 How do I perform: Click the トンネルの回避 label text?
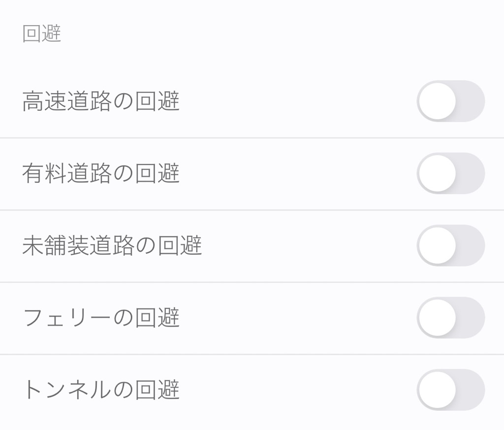101,390
